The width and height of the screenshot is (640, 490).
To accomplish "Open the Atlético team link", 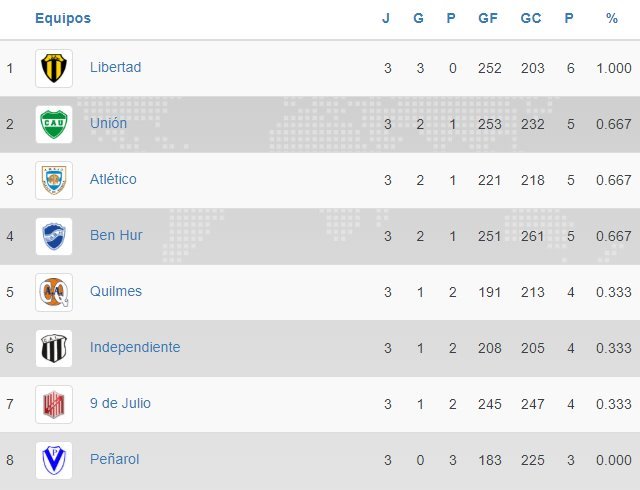I will (x=113, y=180).
